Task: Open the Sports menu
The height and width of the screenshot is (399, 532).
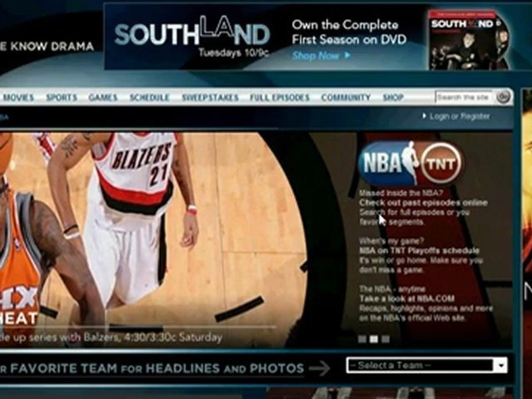Action: click(62, 98)
